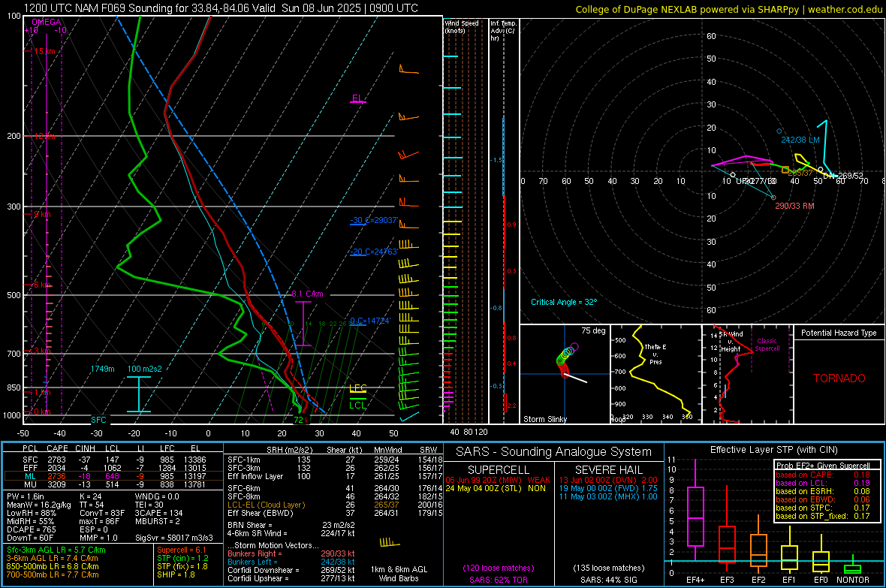Click 'ConvT = 83F' value

(102, 514)
